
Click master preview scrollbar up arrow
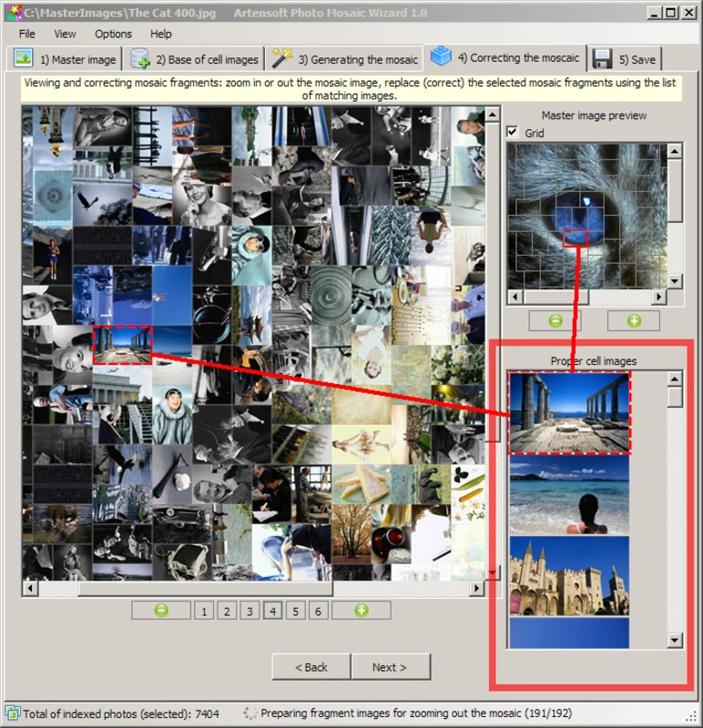pos(675,150)
